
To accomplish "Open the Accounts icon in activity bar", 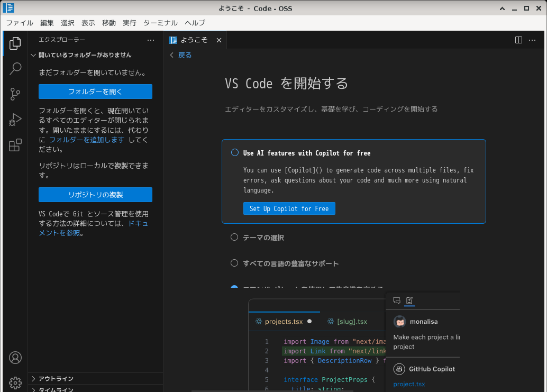I will [15, 358].
